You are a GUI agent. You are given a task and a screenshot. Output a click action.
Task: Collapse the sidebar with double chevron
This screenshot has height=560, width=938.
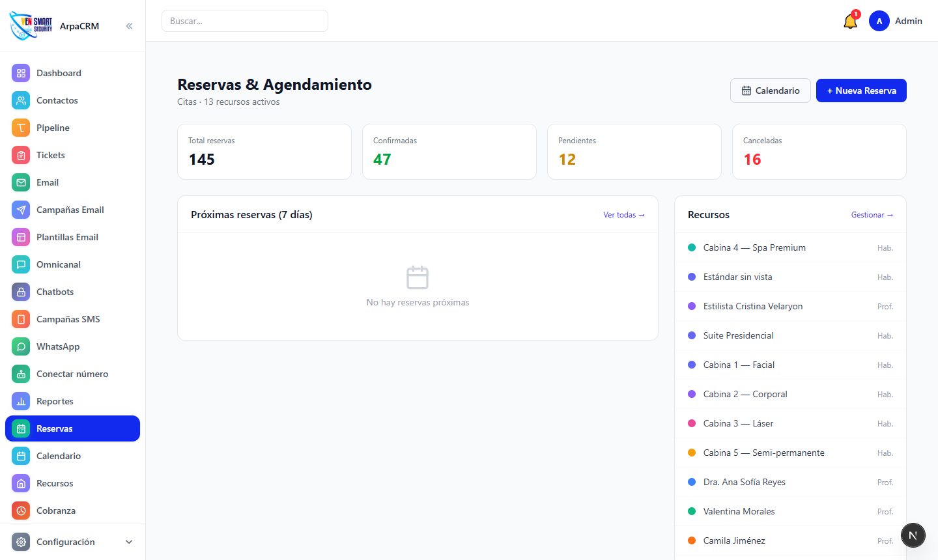tap(129, 26)
